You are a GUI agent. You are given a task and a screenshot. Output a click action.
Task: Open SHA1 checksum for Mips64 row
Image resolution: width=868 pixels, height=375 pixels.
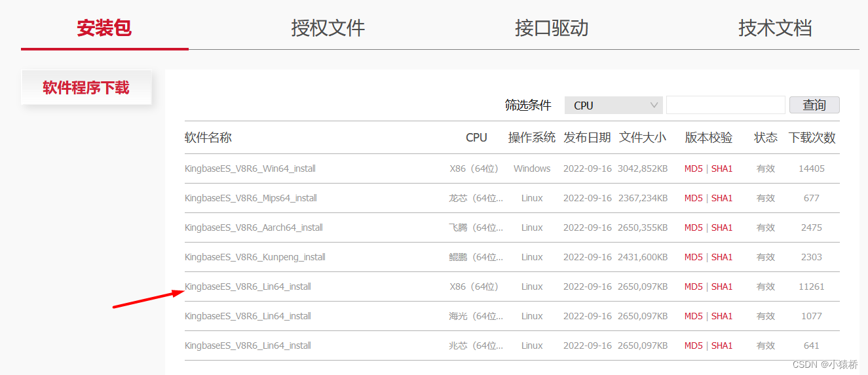722,198
